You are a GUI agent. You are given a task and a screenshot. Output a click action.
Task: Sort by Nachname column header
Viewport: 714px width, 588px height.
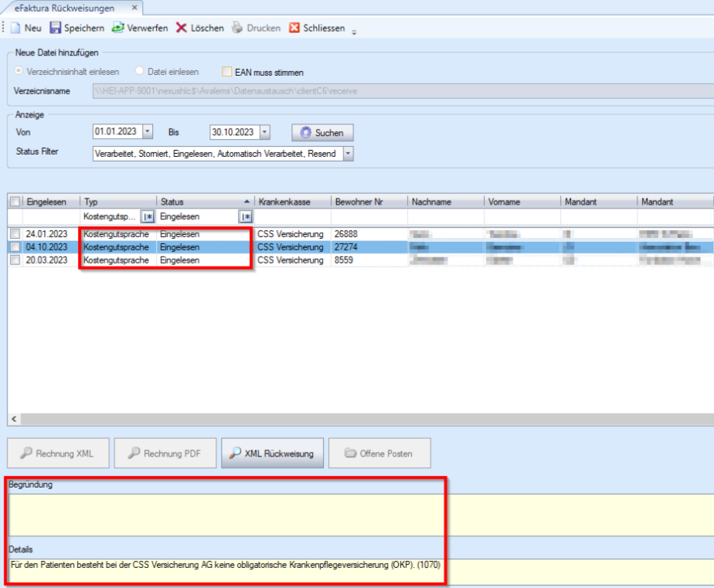tap(445, 202)
